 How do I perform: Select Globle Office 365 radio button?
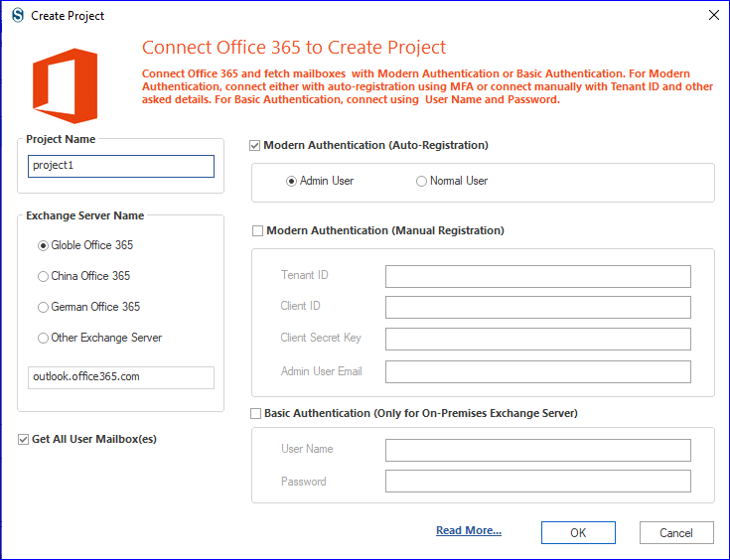(85, 245)
